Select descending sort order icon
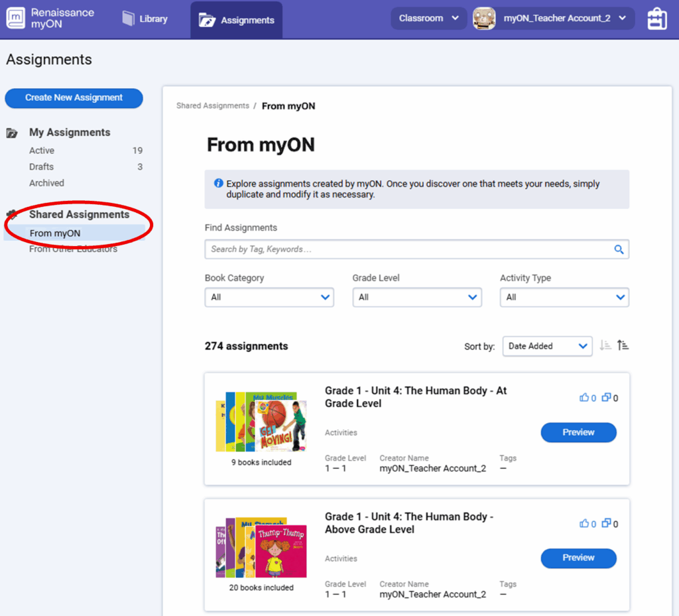This screenshot has width=679, height=616. pyautogui.click(x=605, y=345)
